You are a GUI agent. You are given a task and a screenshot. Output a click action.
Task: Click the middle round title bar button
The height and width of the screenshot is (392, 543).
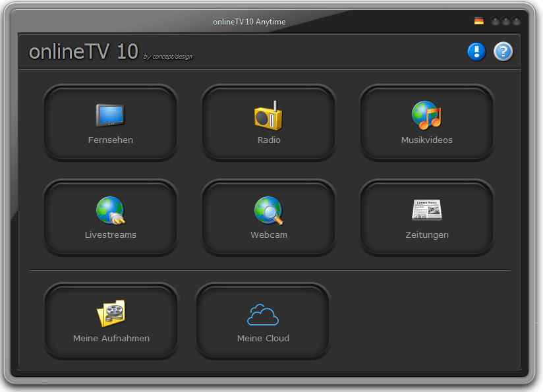pos(506,22)
